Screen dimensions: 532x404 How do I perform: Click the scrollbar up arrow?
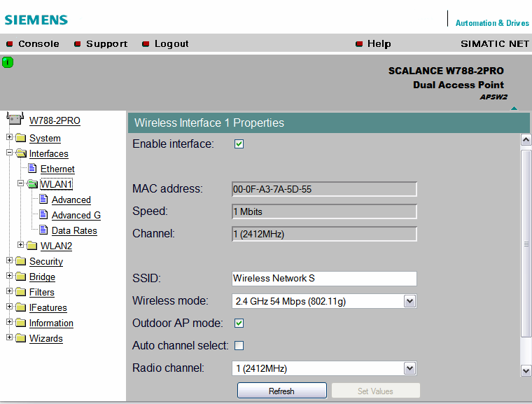(526, 140)
